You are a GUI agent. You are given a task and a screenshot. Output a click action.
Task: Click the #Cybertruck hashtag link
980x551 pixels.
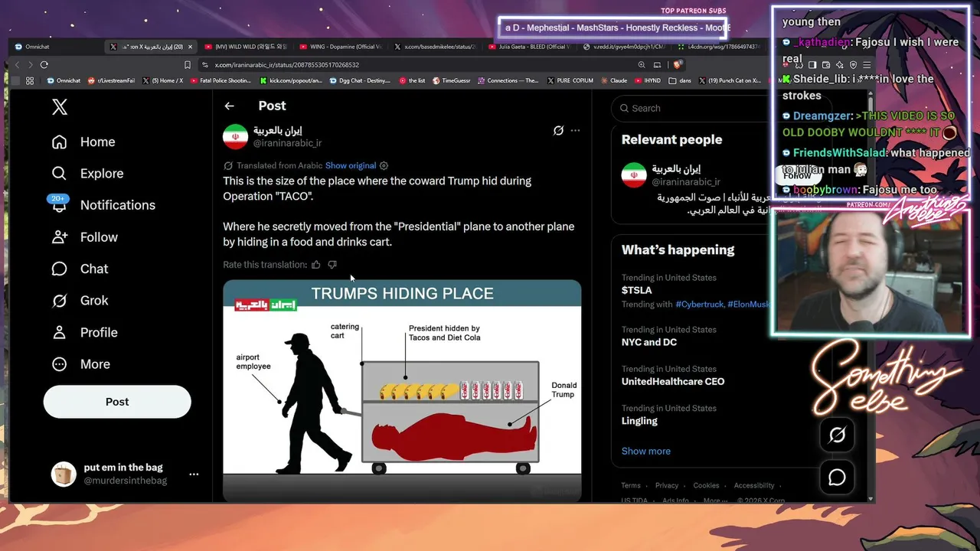[699, 305]
